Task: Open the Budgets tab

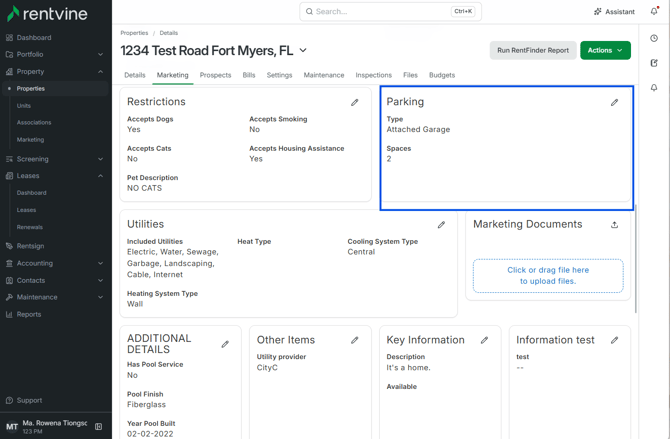Action: point(442,75)
